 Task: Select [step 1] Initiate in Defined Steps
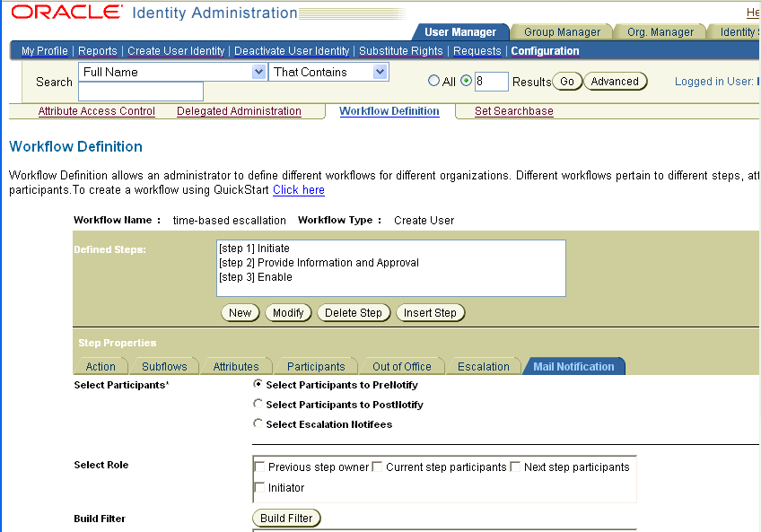[x=254, y=248]
